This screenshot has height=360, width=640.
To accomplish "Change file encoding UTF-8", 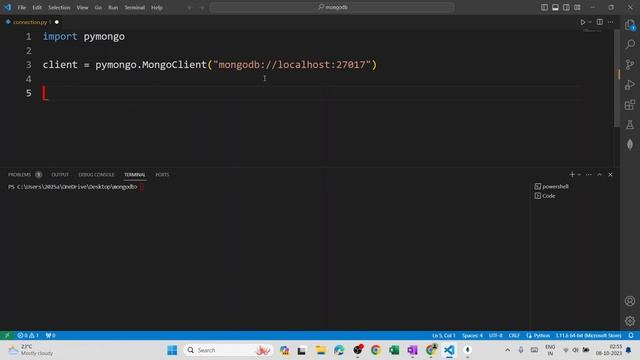I will pos(496,336).
